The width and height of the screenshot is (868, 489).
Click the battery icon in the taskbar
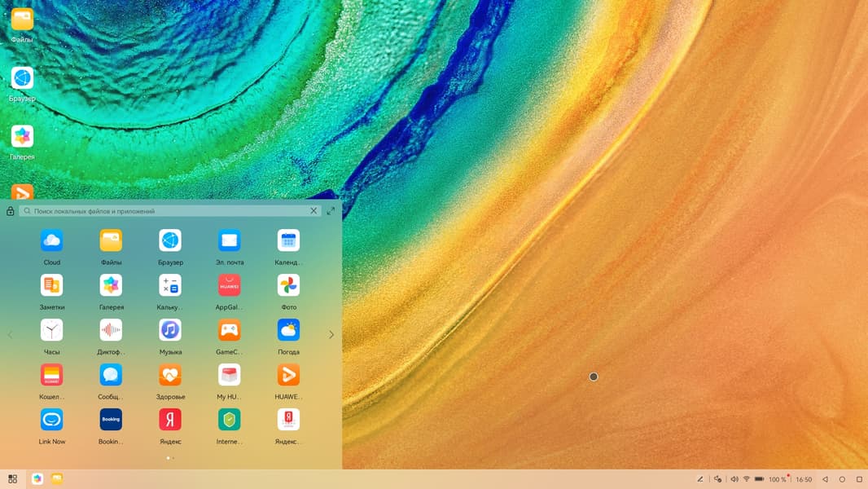(760, 479)
